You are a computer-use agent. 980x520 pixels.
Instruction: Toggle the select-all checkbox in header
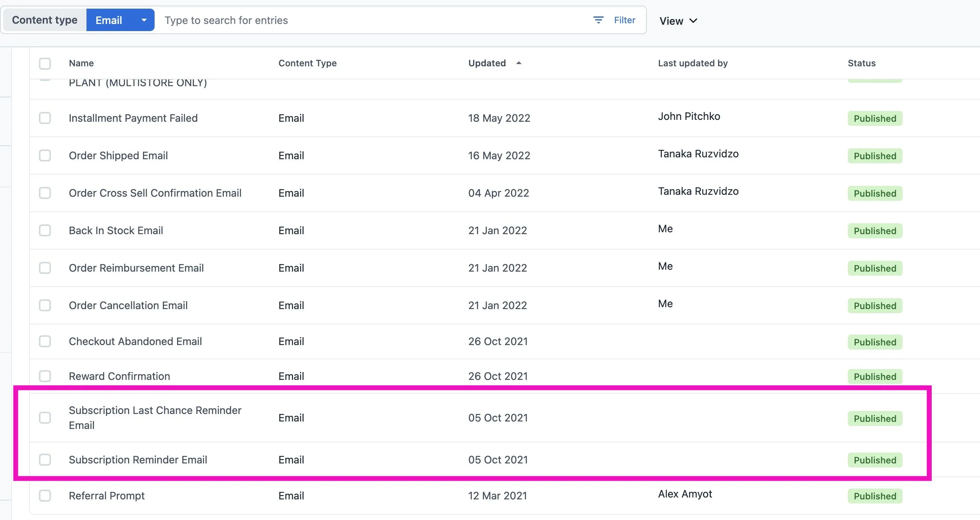[45, 64]
